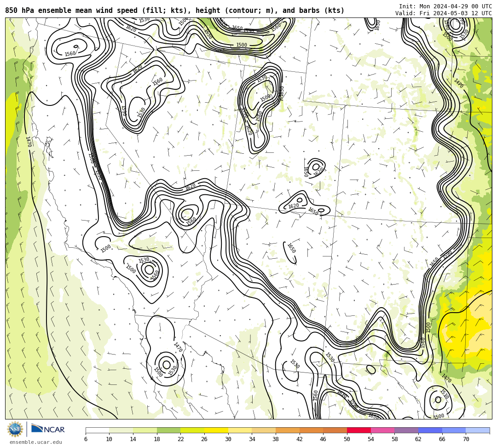Click the tan 34-38 kts swatch
Screen dimensions: 497x448
click(264, 430)
